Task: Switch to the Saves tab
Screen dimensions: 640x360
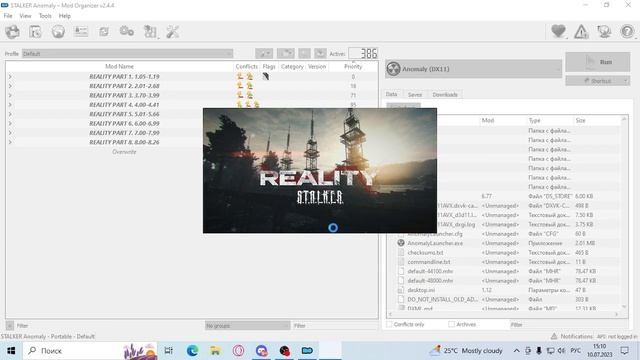Action: 415,94
